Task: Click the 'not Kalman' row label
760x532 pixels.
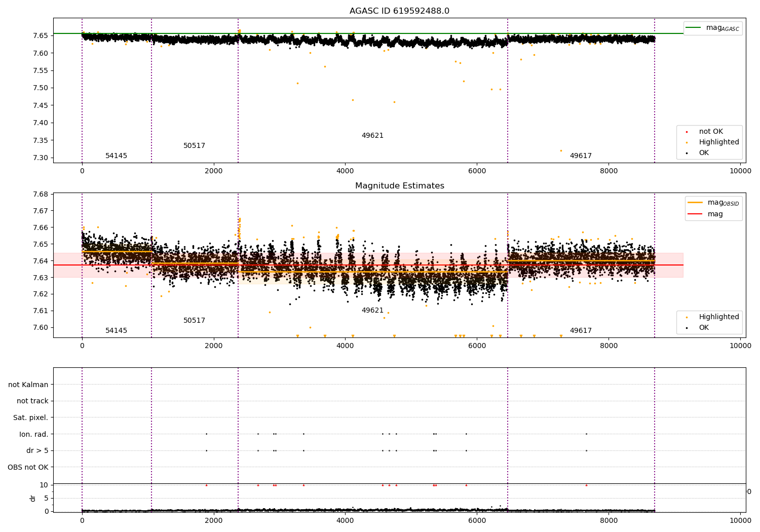Action: click(28, 385)
